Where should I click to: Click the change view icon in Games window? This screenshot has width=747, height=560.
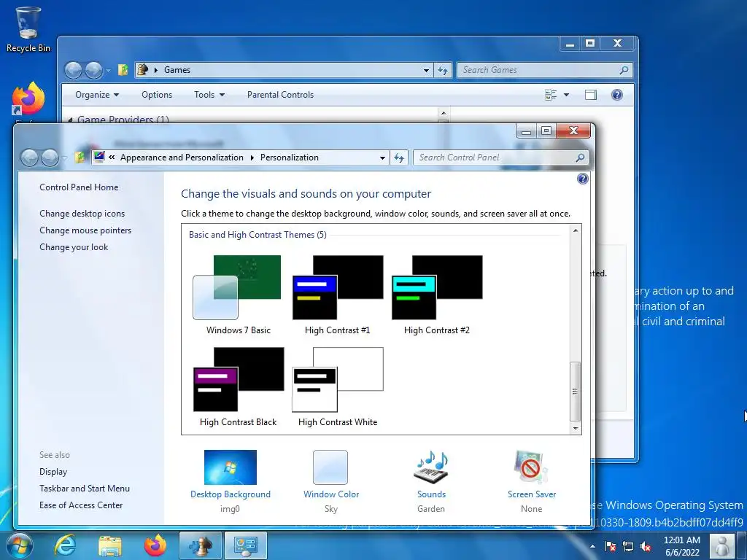point(551,95)
